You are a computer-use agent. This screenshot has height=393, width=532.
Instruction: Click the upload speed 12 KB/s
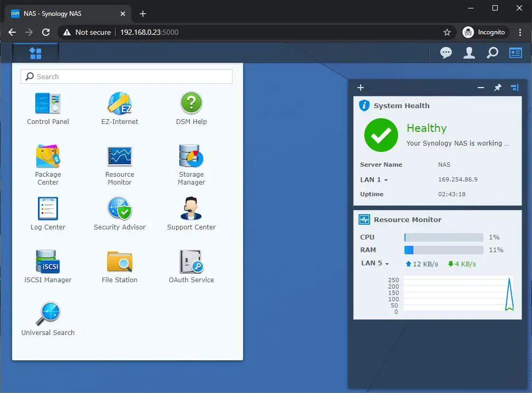coord(422,264)
